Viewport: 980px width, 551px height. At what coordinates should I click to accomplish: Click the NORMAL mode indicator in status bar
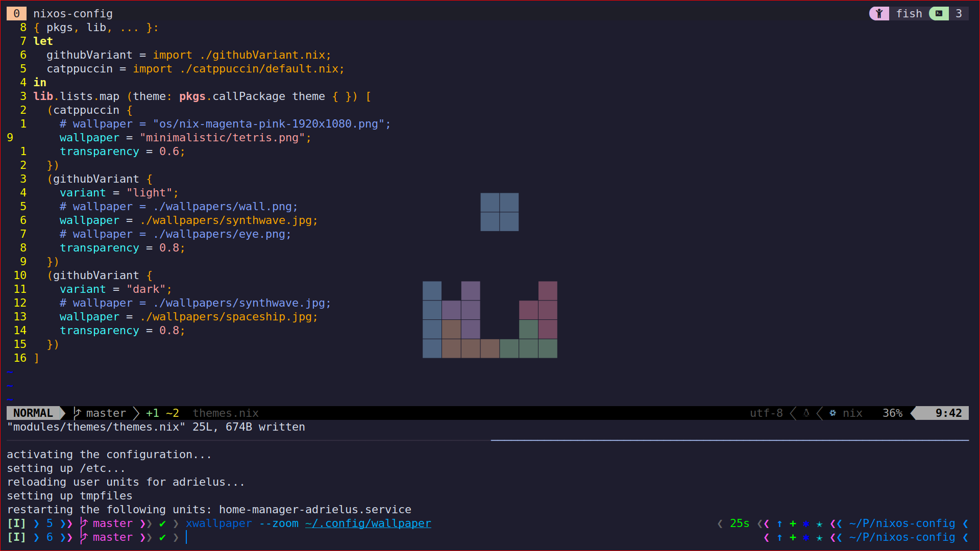click(x=33, y=413)
